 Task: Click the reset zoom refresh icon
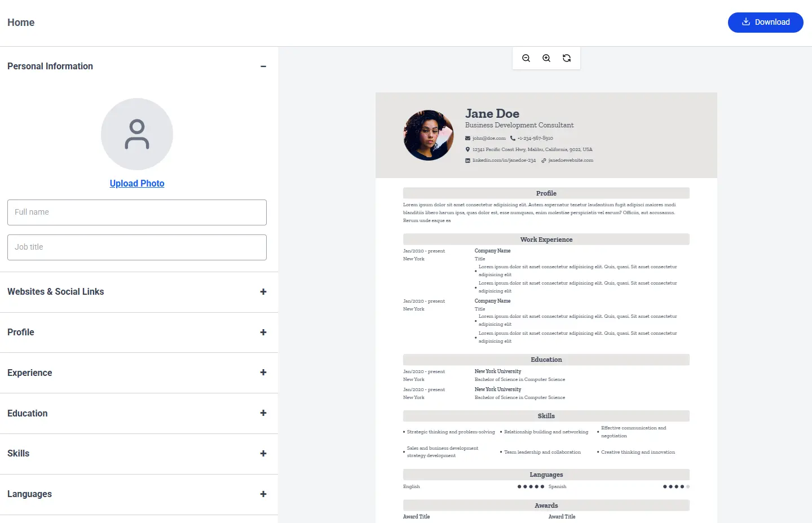point(567,58)
